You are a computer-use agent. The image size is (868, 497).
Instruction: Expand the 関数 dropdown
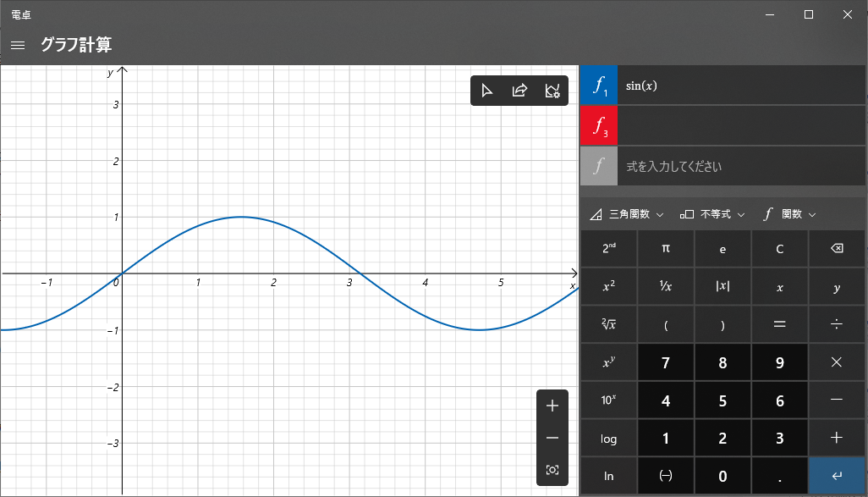[x=789, y=214]
